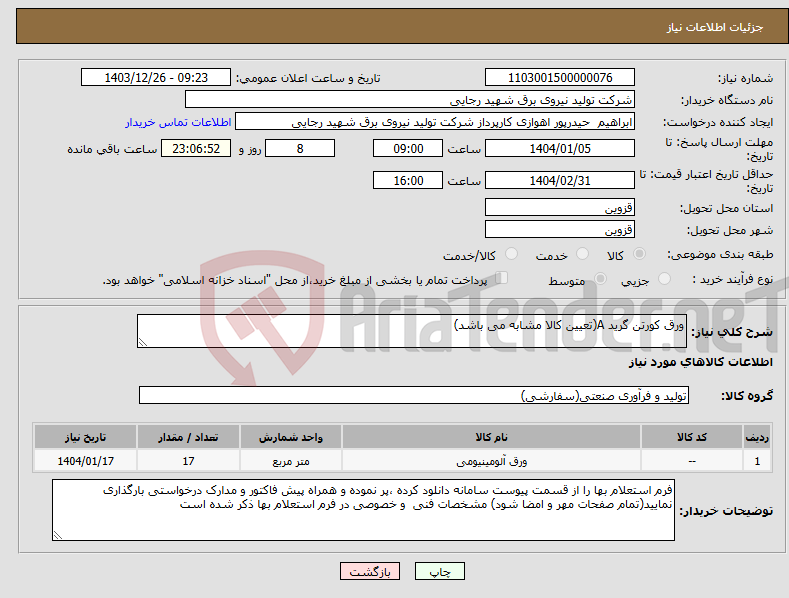Click price validity time 16:00
Viewport: 789px width, 598px height.
coord(408,180)
